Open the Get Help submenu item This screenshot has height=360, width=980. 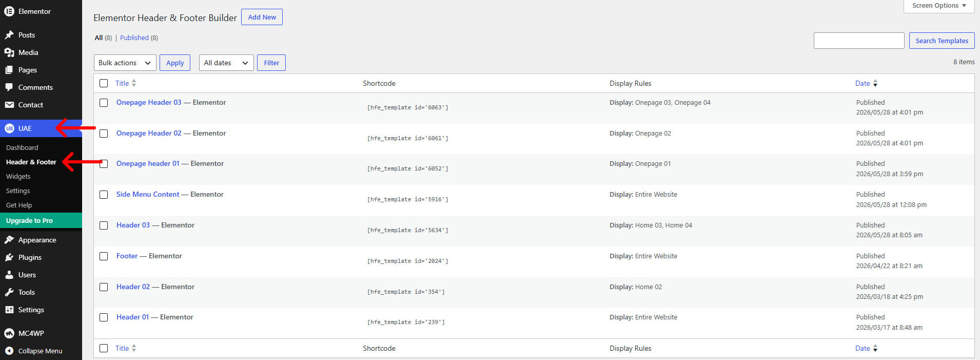[19, 205]
